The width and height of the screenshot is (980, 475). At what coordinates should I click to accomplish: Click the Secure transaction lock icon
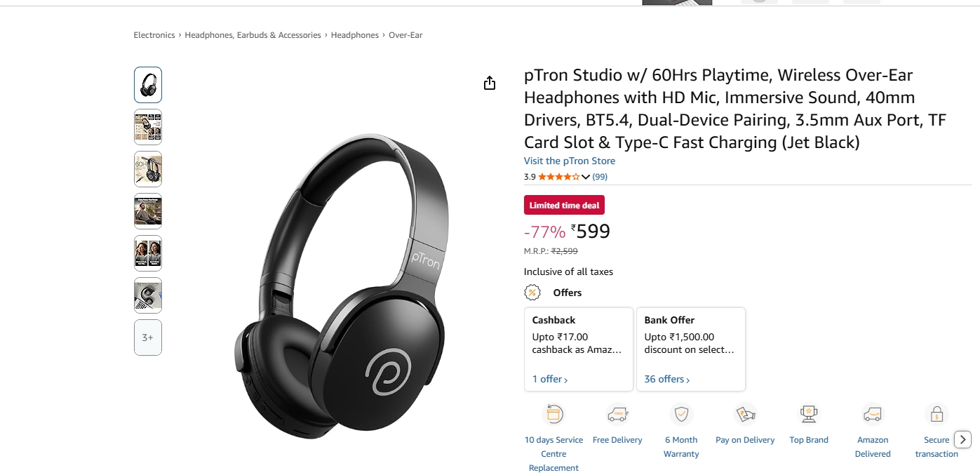coord(936,414)
